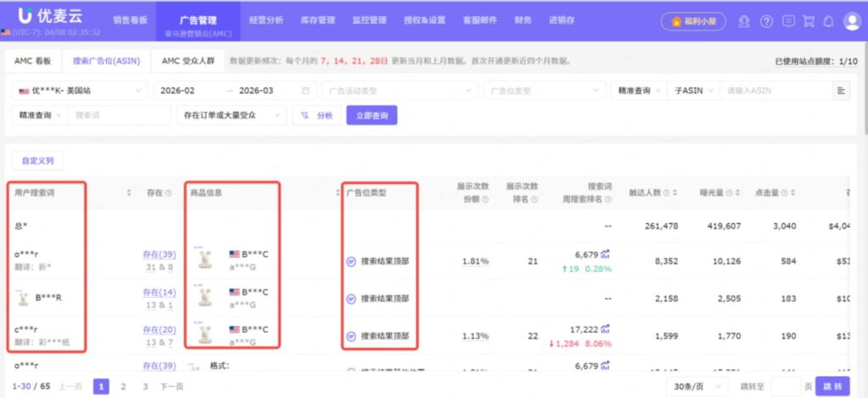Open the 存在(20) link
Screen dimensions: 868x398
pyautogui.click(x=159, y=329)
